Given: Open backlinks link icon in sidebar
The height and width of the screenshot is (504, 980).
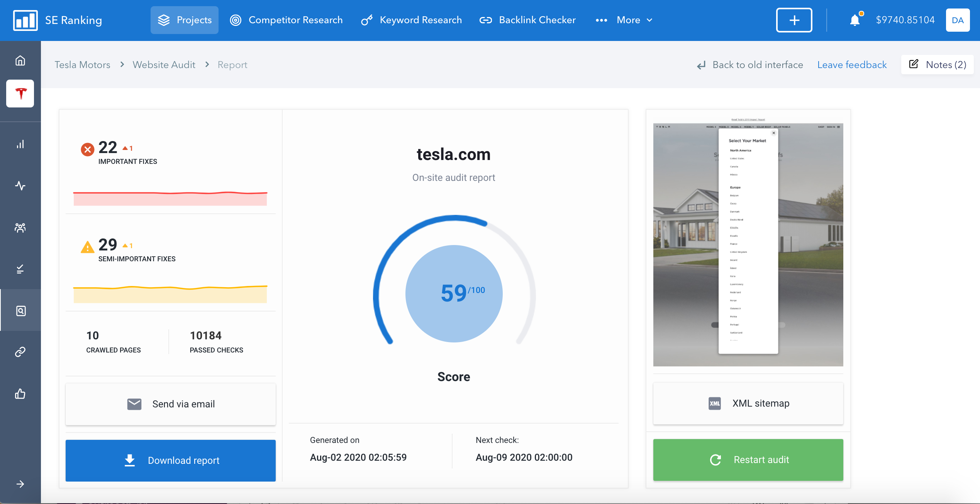Looking at the screenshot, I should click(x=20, y=352).
